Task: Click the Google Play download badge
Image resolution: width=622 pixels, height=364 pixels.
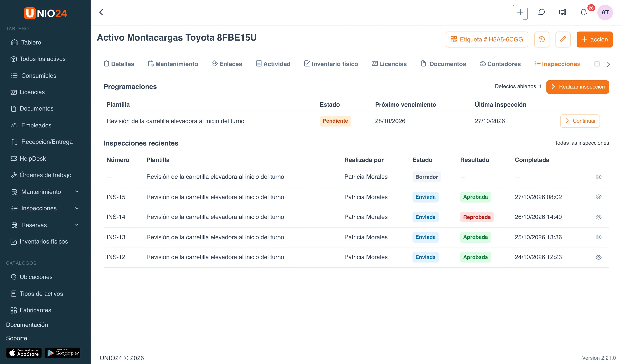Action: 63,353
